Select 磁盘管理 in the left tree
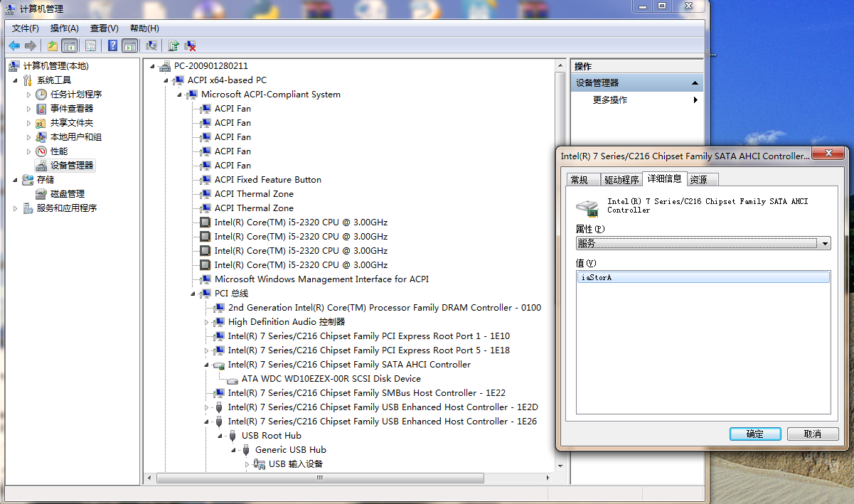Image resolution: width=854 pixels, height=504 pixels. coord(67,194)
